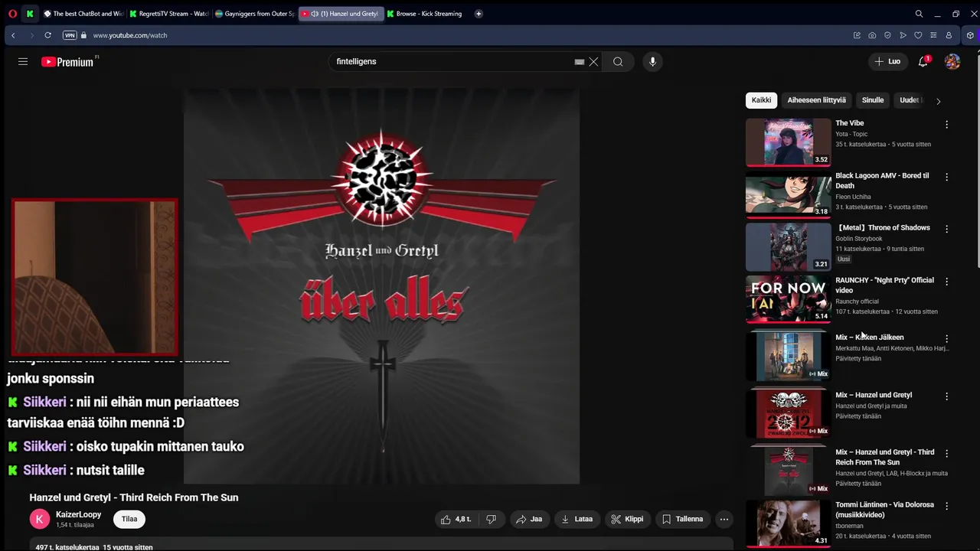Open the YouTube account avatar menu

tap(952, 61)
